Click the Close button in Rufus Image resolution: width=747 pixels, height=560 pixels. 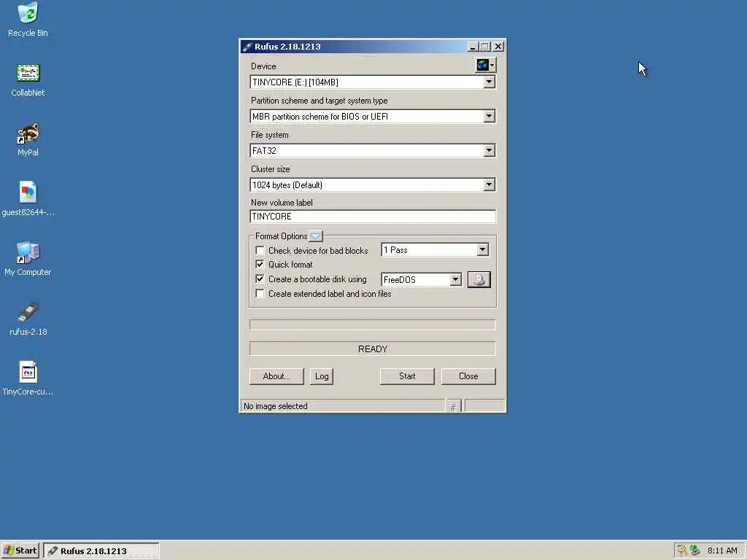point(468,376)
